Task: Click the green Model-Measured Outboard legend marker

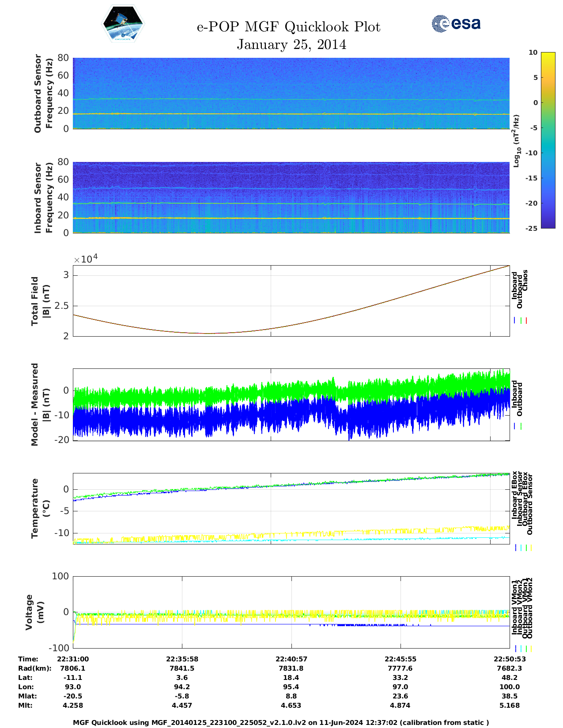Action: [521, 426]
